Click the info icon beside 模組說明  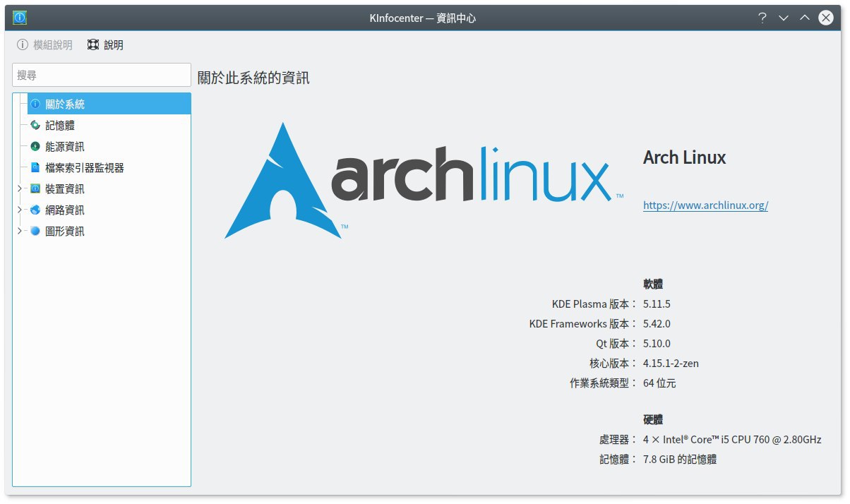pyautogui.click(x=23, y=44)
